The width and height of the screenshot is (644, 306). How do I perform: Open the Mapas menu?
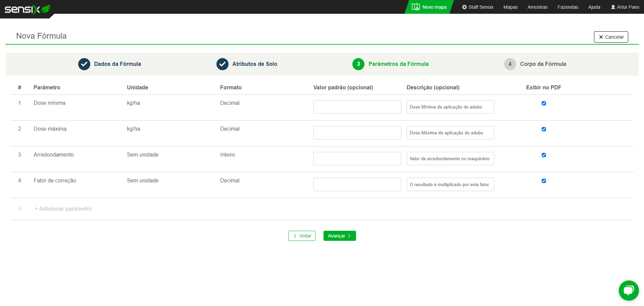[510, 7]
